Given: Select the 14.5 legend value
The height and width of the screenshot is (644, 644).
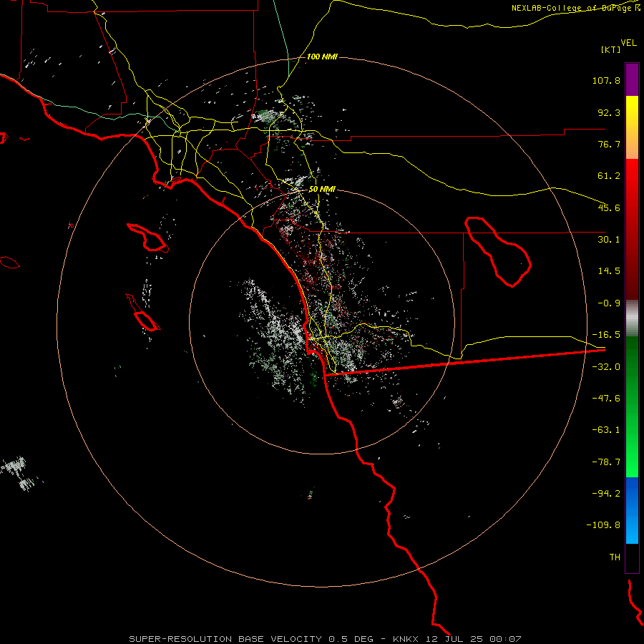Looking at the screenshot, I should [609, 271].
